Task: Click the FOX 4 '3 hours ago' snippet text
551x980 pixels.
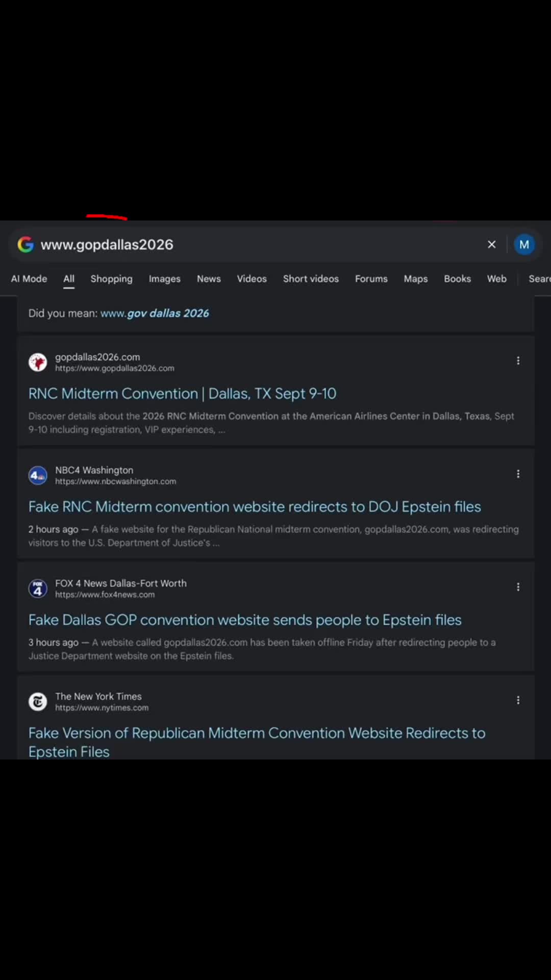Action: coord(262,650)
